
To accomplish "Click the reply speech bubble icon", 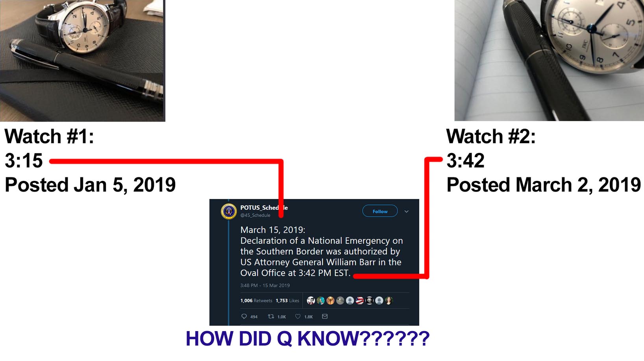I will (x=244, y=316).
